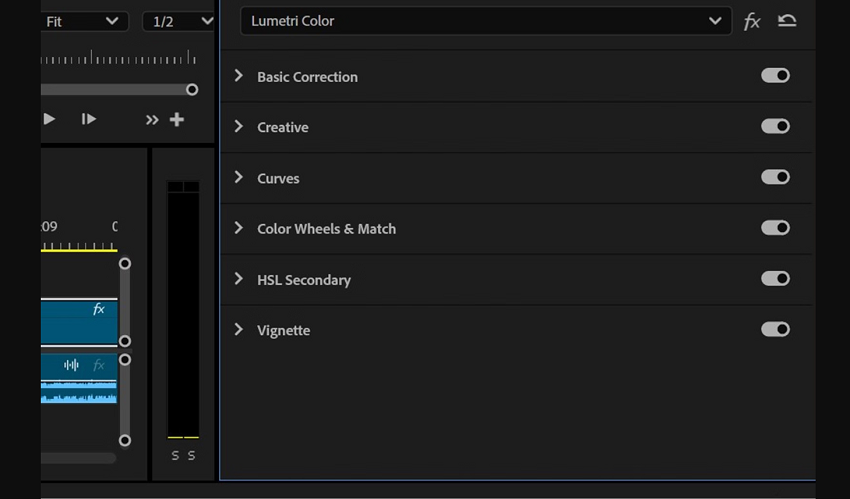Screen dimensions: 850x499
Task: Expand Color Wheels & Match section
Action: click(x=239, y=228)
